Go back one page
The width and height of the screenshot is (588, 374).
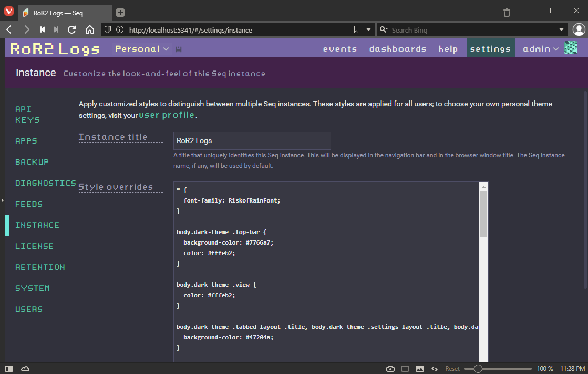[x=9, y=29]
